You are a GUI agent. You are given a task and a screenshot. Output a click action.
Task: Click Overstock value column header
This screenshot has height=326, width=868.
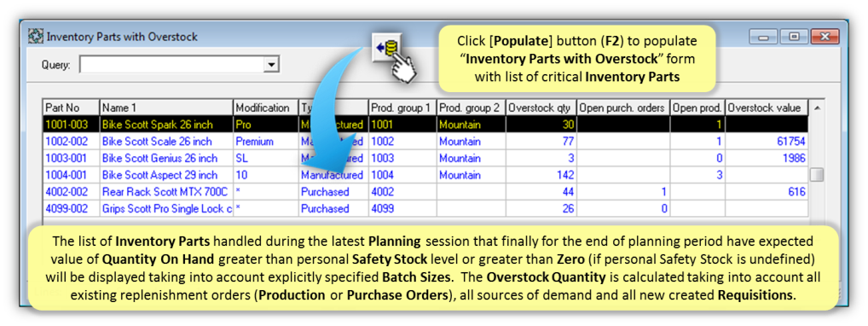(x=767, y=108)
